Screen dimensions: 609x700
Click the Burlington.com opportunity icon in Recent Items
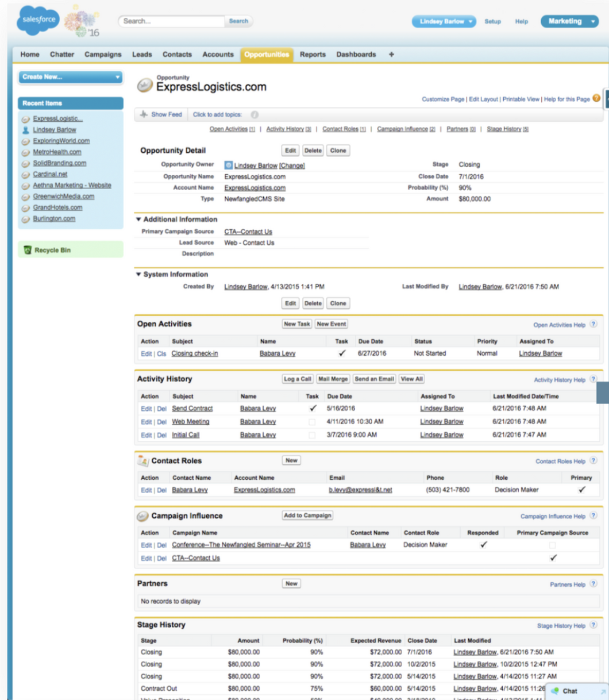25,219
